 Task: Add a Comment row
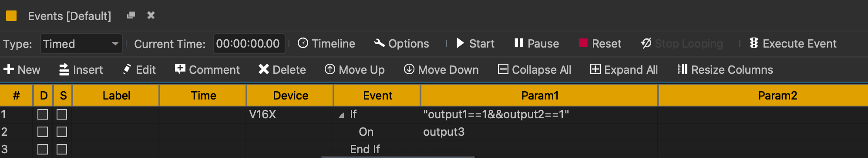click(207, 70)
